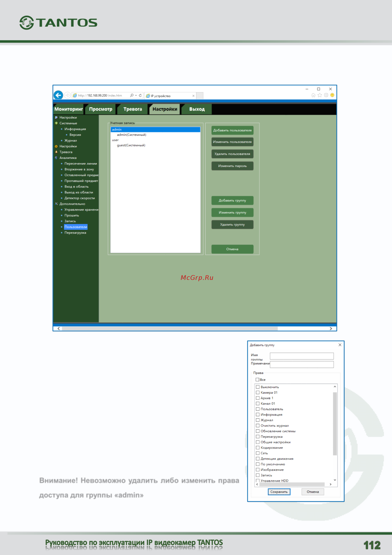Click the browser horizontal scrollbar right arrow

point(331,329)
